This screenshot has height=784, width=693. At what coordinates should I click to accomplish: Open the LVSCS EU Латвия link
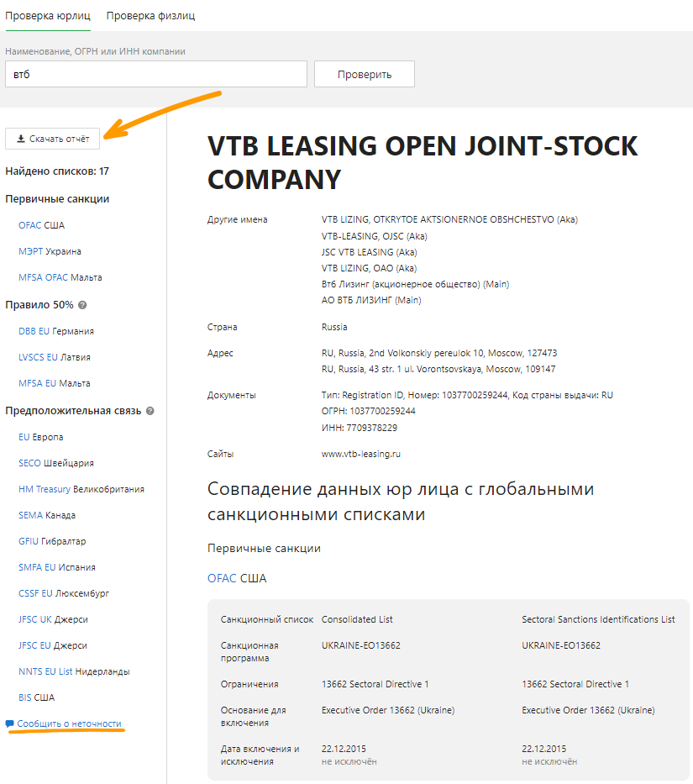click(55, 357)
